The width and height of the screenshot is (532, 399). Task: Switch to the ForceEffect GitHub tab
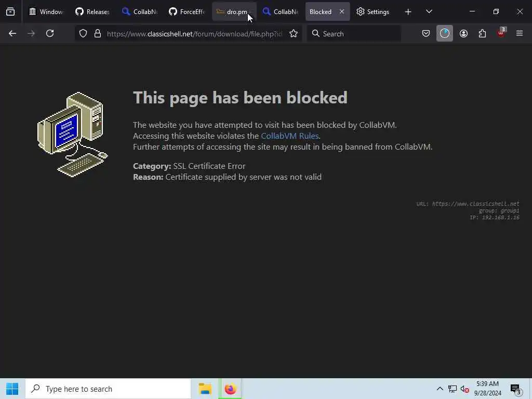coord(187,11)
